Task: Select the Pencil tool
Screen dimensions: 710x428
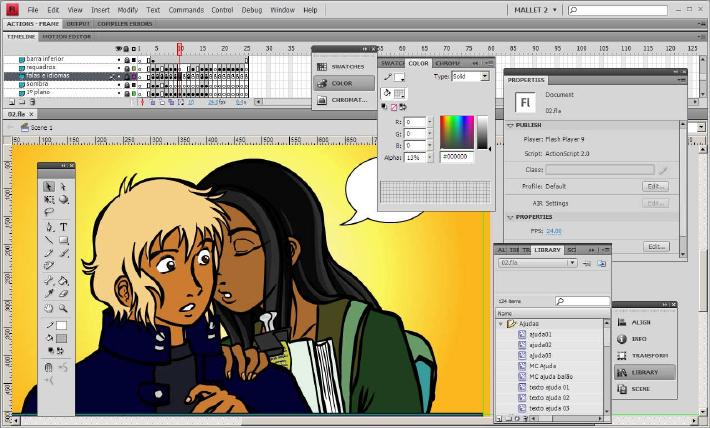Action: (49, 253)
